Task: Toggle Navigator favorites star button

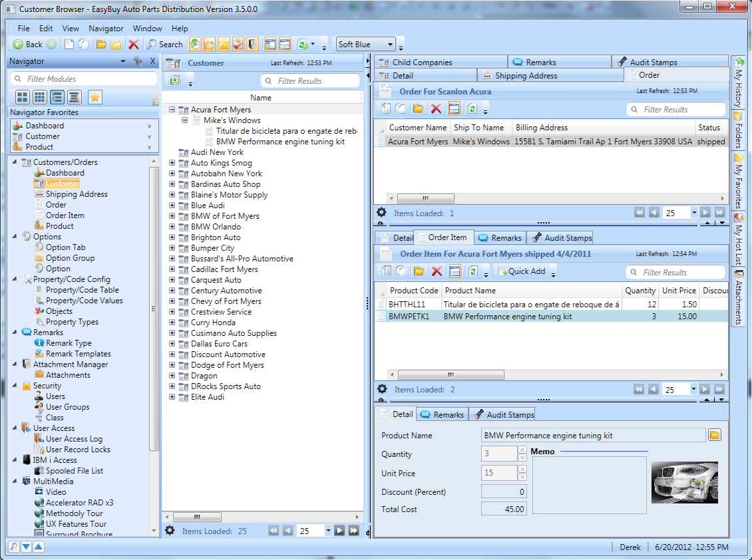Action: (95, 97)
